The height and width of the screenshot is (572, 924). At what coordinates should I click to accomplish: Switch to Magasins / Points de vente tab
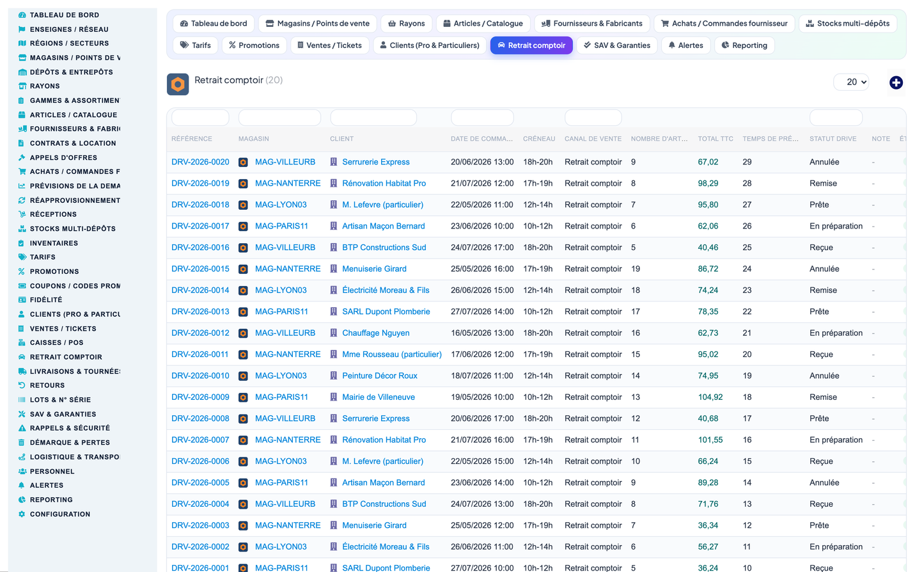click(x=318, y=24)
